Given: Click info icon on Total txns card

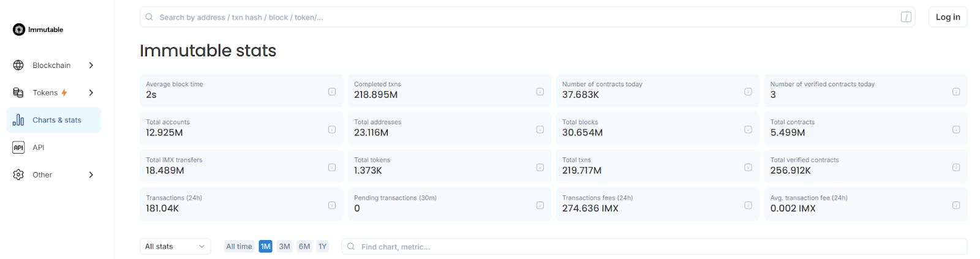Looking at the screenshot, I should tap(748, 168).
